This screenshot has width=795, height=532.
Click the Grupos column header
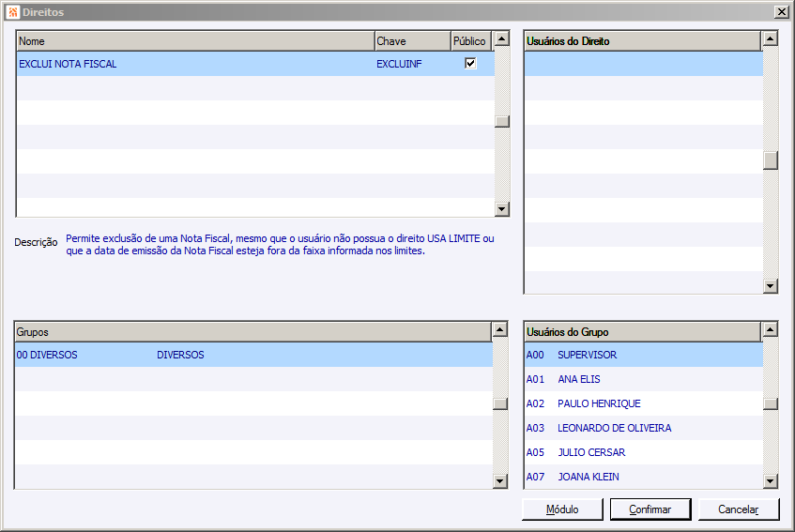253,332
